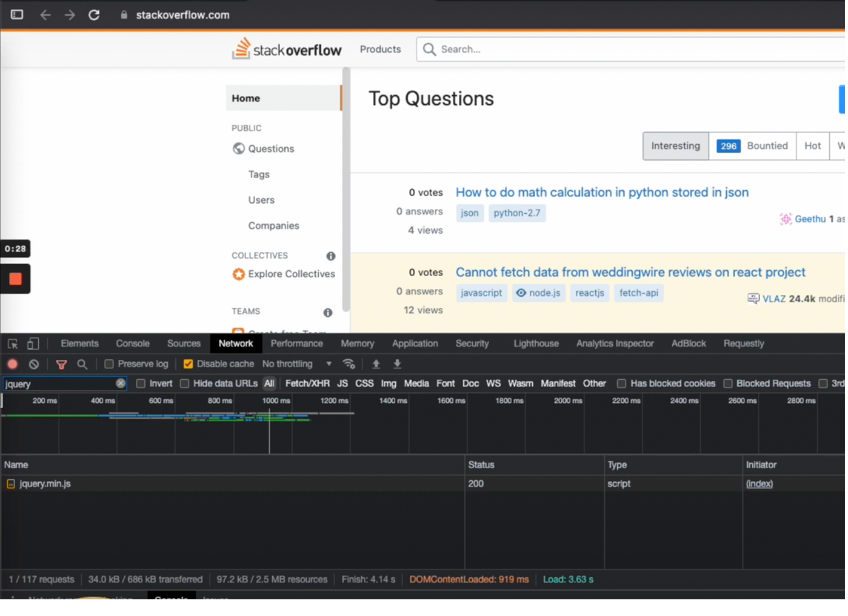Check the Invert filter checkbox

pos(141,384)
